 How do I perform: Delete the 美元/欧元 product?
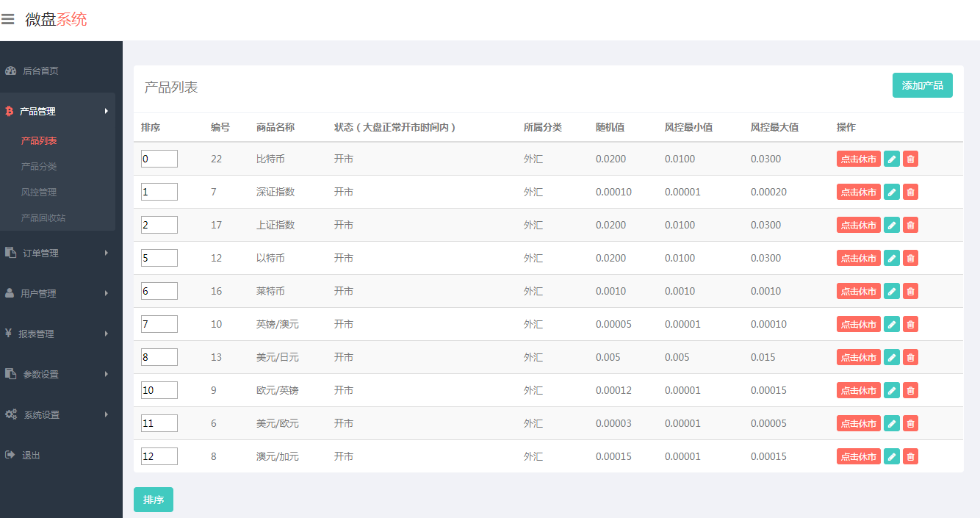click(910, 423)
